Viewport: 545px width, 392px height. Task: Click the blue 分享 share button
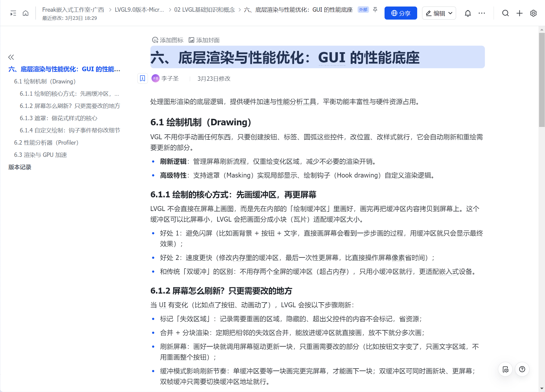point(400,13)
